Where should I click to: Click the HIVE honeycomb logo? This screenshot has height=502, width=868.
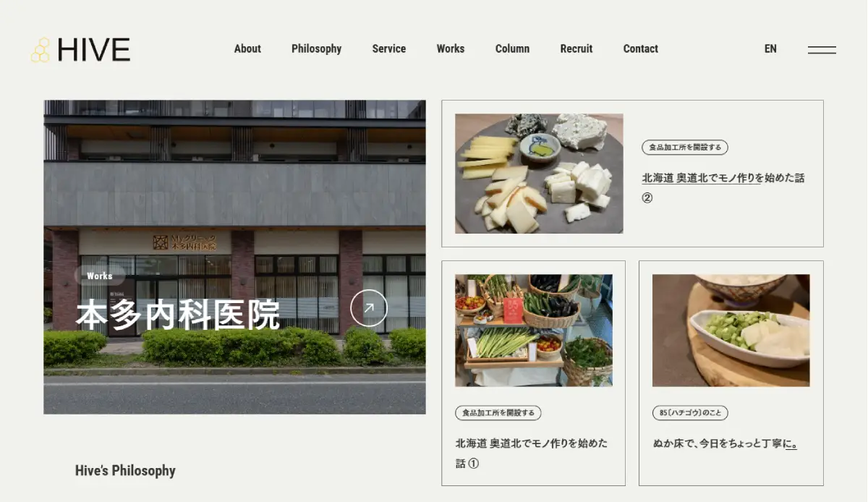[x=80, y=50]
